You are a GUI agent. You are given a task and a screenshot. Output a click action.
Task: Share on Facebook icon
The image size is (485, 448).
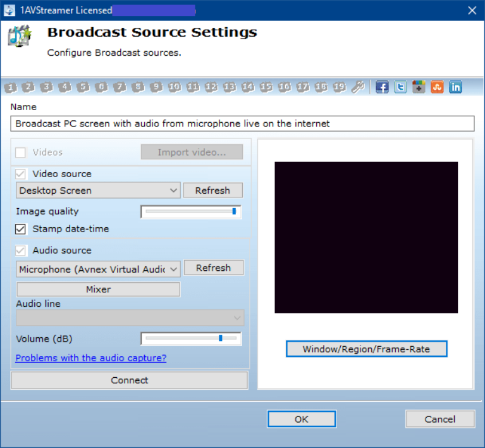coord(382,87)
